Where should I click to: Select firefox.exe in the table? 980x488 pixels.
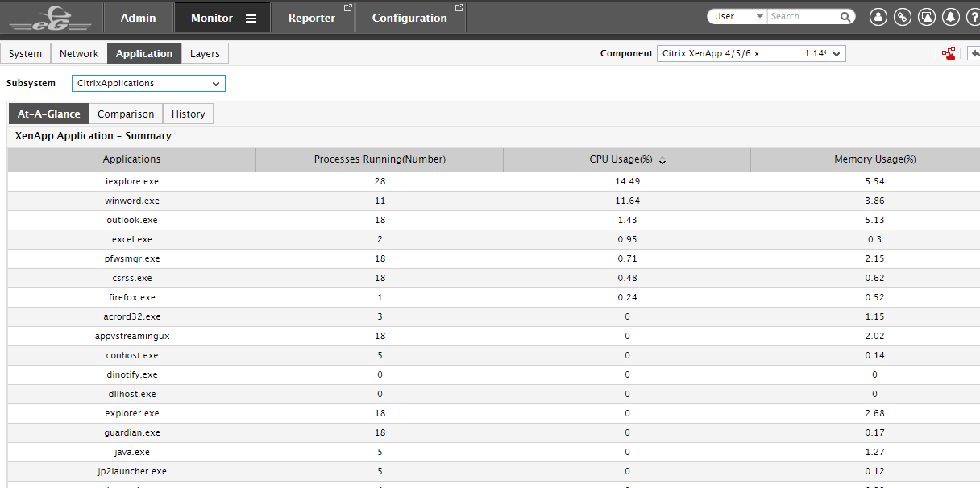point(132,297)
